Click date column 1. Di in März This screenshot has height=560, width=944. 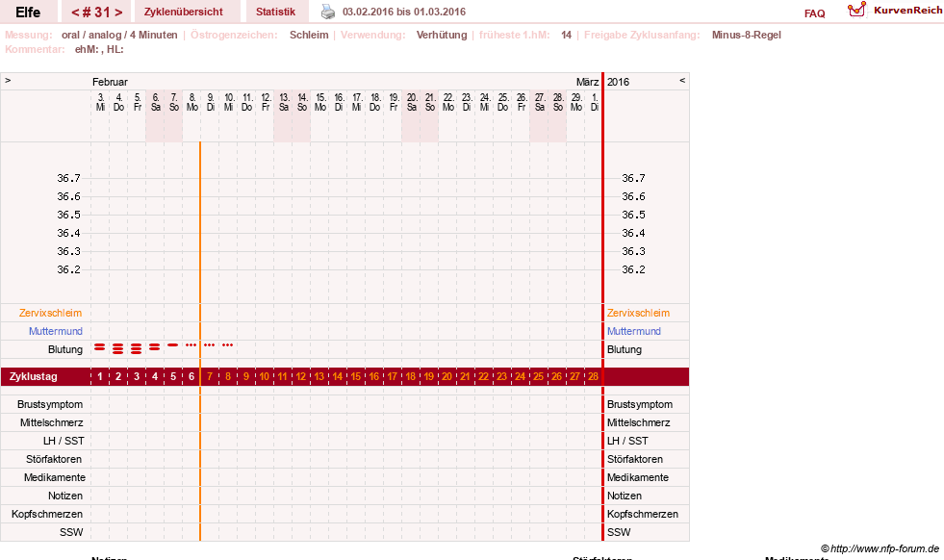(x=595, y=102)
